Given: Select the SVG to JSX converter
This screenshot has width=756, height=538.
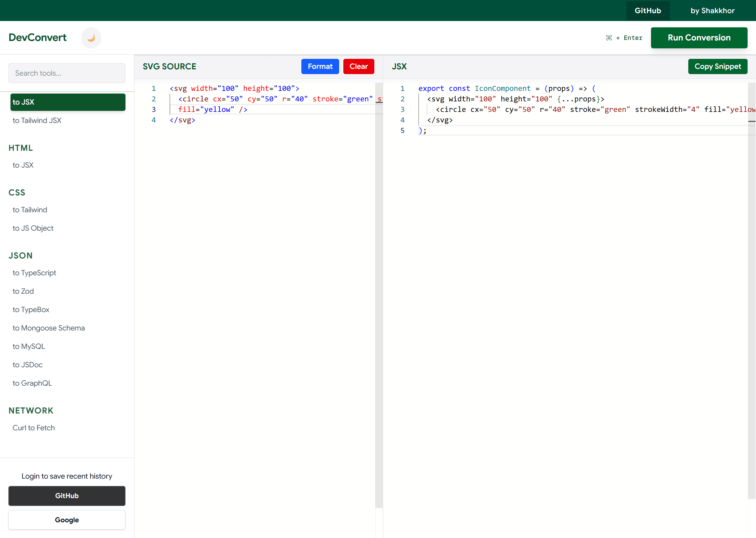Looking at the screenshot, I should point(67,102).
